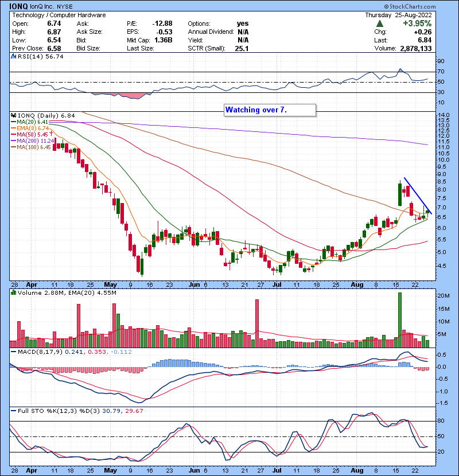Click the Technology / Computer Hardware sector text
Viewport: 459px width, 476px height.
tap(59, 15)
